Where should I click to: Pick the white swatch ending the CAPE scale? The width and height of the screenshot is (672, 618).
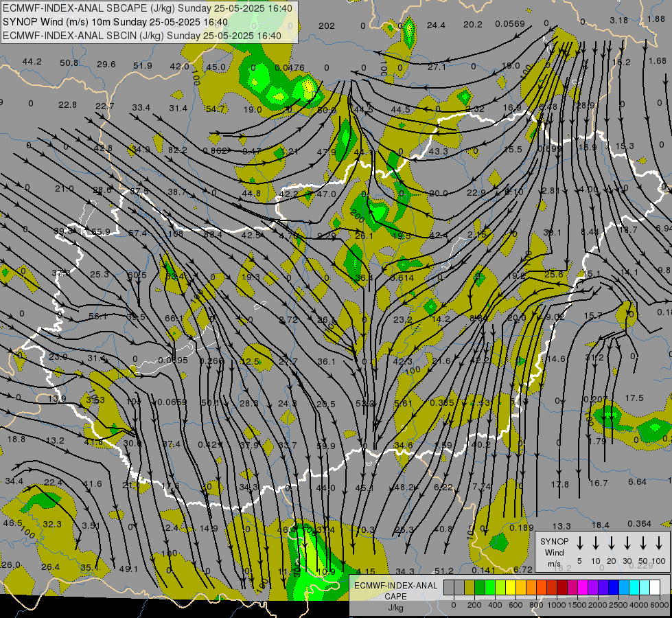655,588
